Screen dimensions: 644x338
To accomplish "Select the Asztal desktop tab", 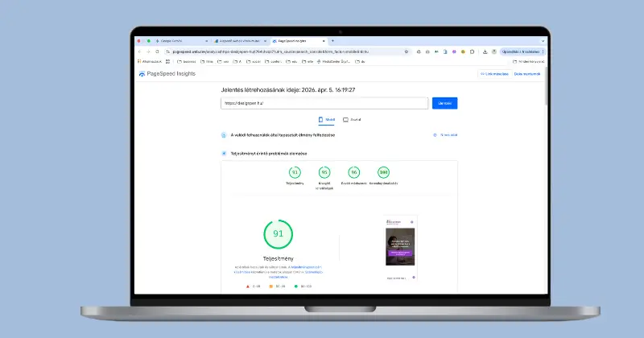I will (352, 120).
